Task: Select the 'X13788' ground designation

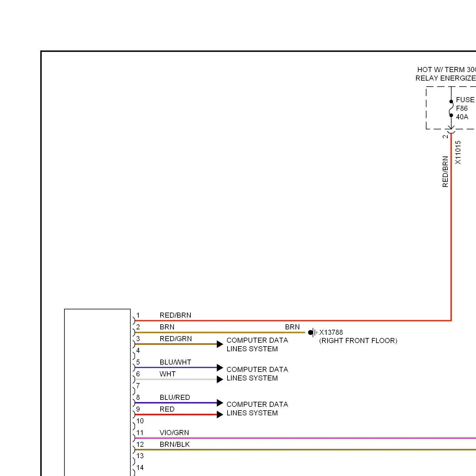Action: click(x=331, y=332)
